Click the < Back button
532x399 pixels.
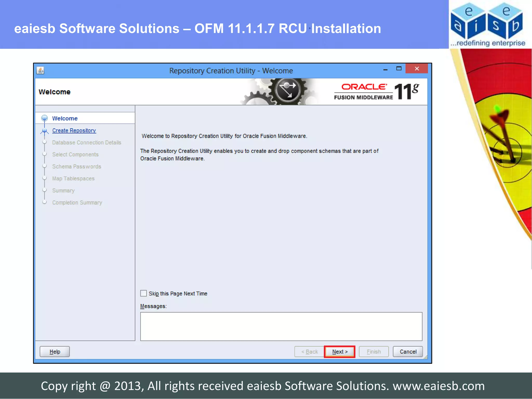coord(309,352)
